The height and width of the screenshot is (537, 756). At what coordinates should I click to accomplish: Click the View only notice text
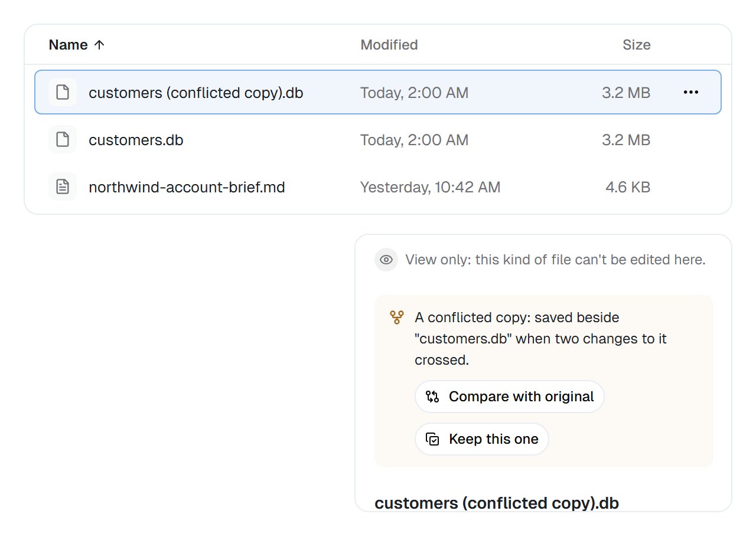click(555, 260)
